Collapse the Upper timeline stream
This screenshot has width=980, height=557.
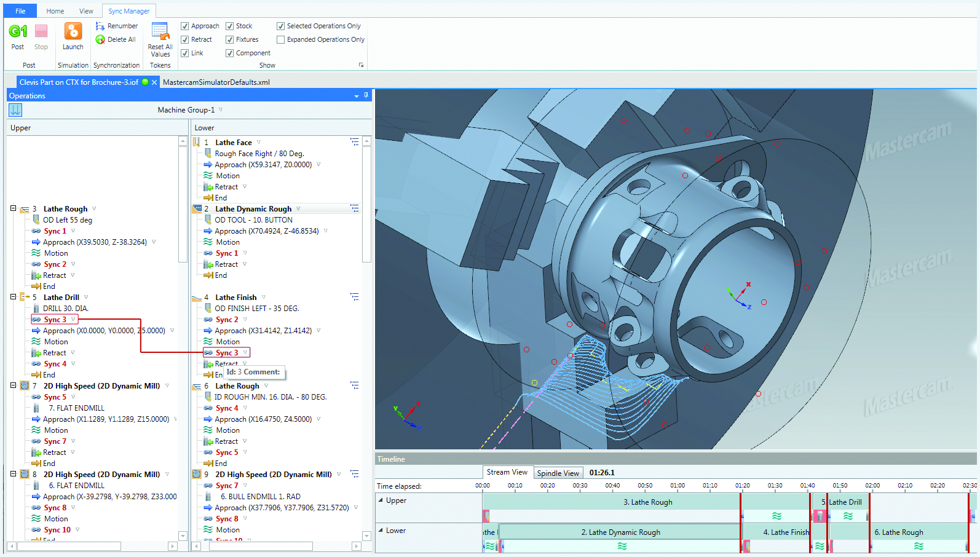click(x=381, y=500)
